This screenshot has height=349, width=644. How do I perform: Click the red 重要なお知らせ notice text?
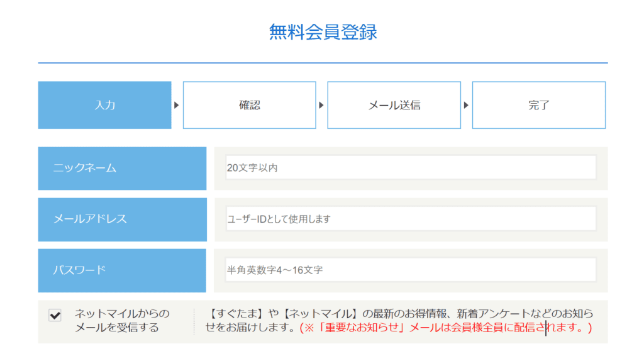446,328
